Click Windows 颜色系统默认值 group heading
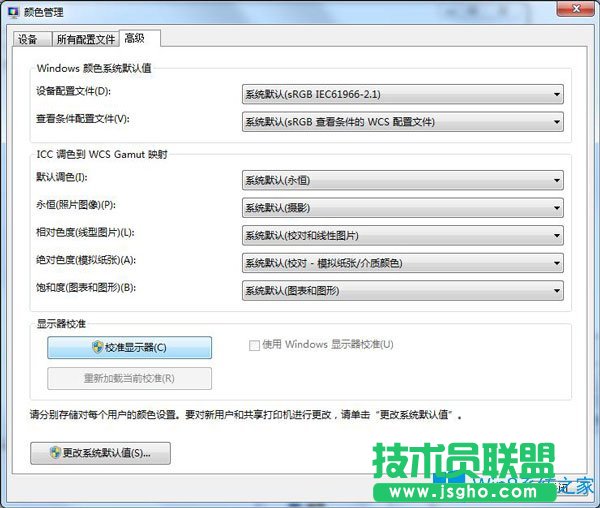This screenshot has height=508, width=600. click(x=94, y=68)
